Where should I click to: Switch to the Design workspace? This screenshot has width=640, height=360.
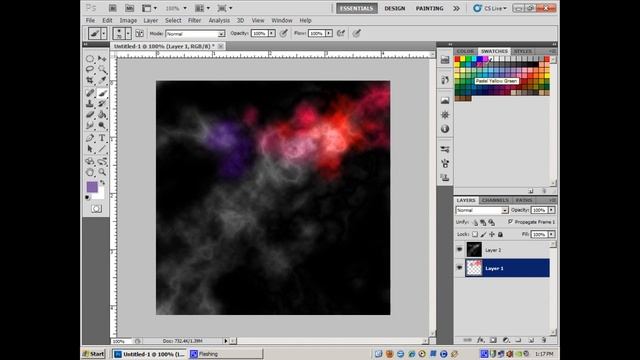pos(395,8)
